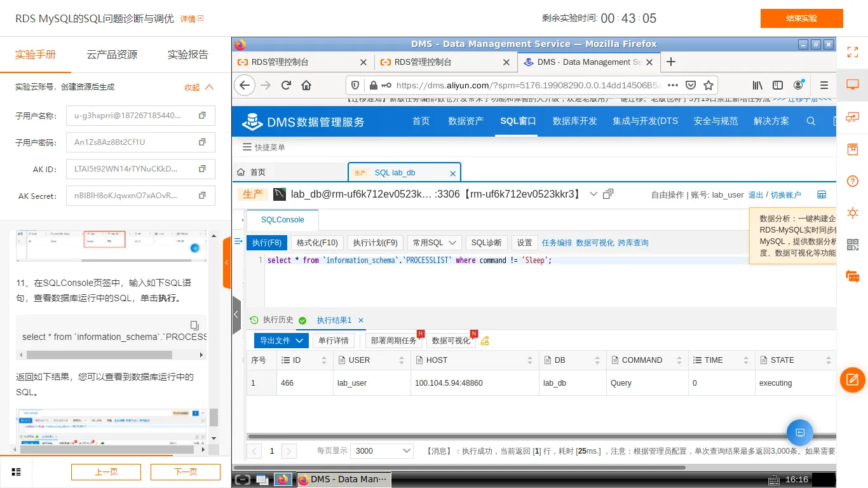Copy the AK Secret value
Screen dimensions: 868x488
202,196
